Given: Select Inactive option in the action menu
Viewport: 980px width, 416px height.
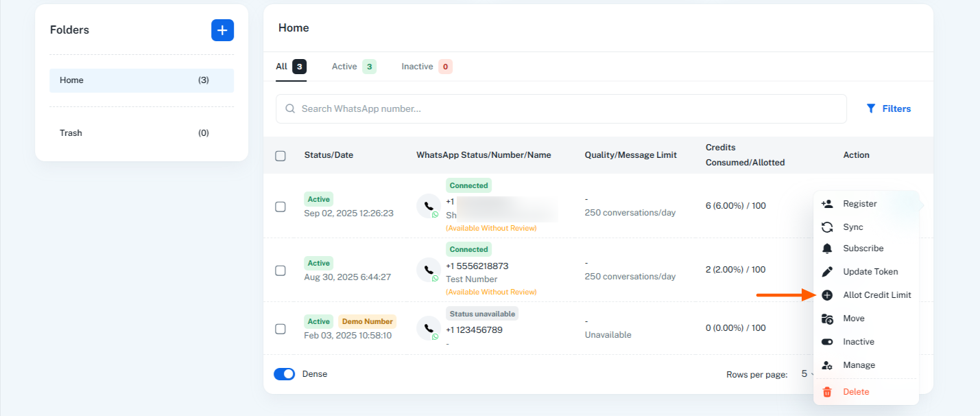Looking at the screenshot, I should pos(858,342).
